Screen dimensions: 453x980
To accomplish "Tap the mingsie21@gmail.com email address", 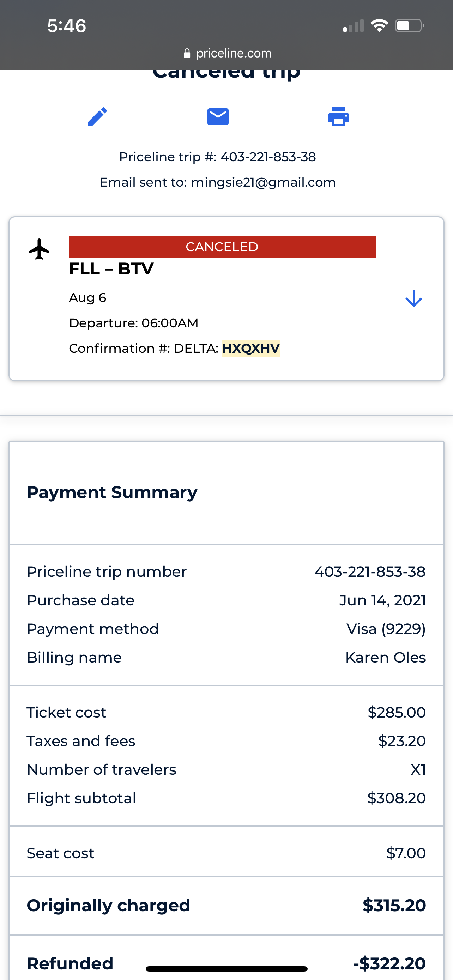I will point(263,183).
